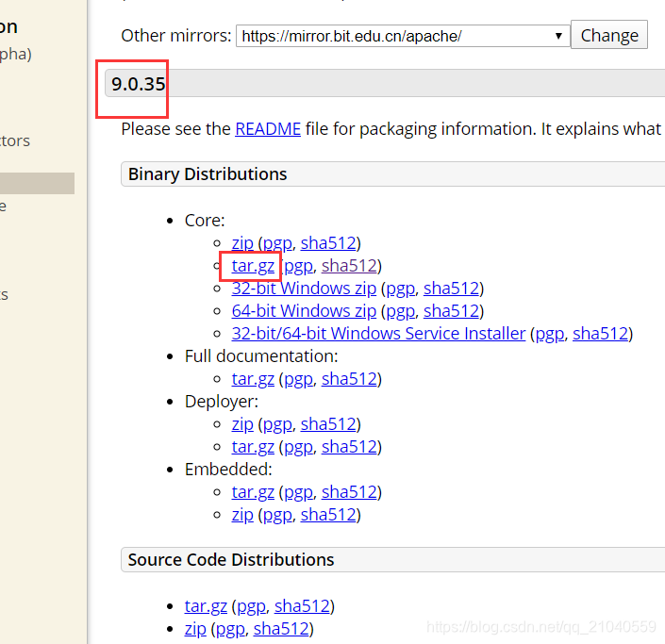The image size is (665, 644).
Task: Open pgp for Embedded zip
Action: [x=277, y=515]
